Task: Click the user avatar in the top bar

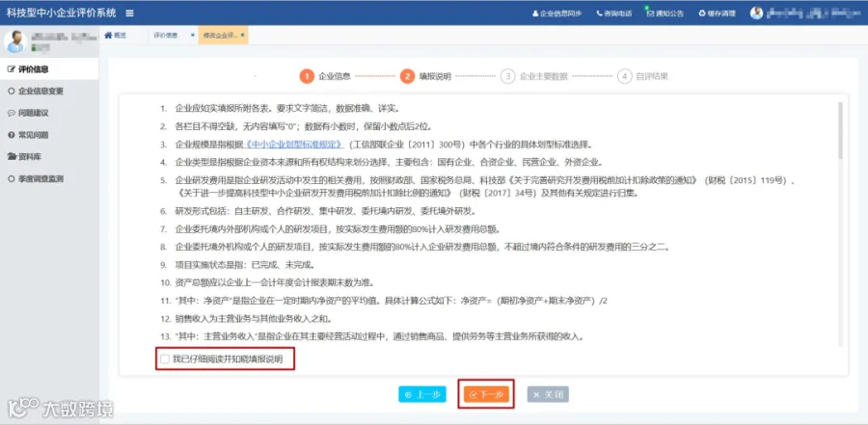Action: pyautogui.click(x=756, y=13)
